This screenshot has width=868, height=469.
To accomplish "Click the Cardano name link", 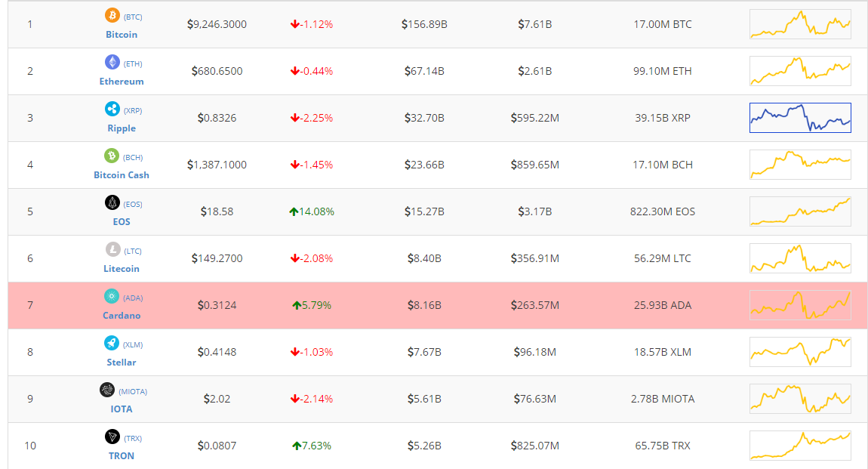I will tap(122, 316).
